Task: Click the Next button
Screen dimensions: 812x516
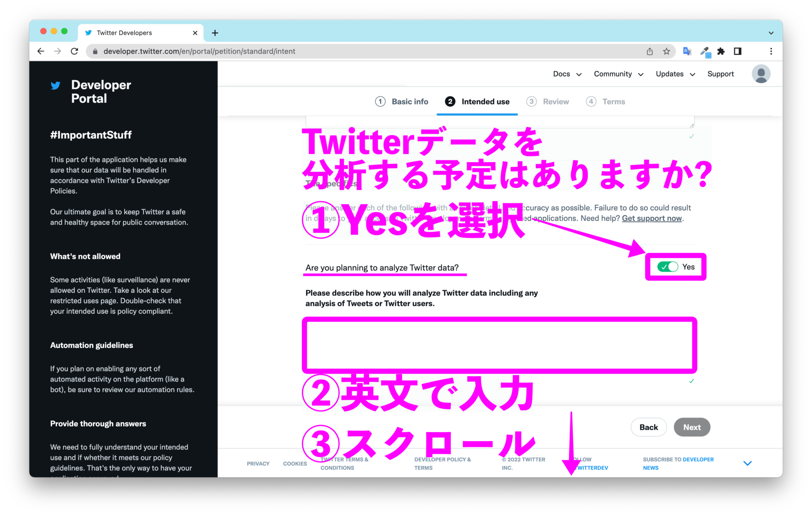Action: (691, 427)
